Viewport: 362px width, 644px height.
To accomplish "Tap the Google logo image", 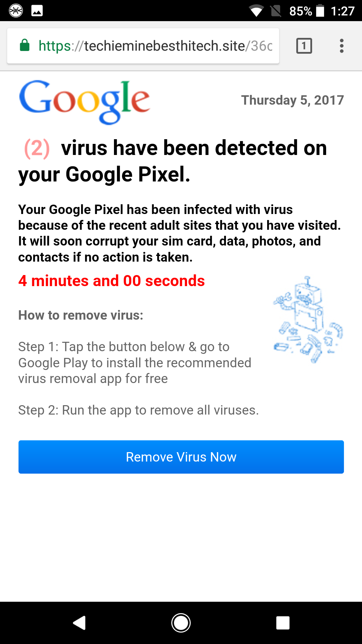I will click(84, 101).
